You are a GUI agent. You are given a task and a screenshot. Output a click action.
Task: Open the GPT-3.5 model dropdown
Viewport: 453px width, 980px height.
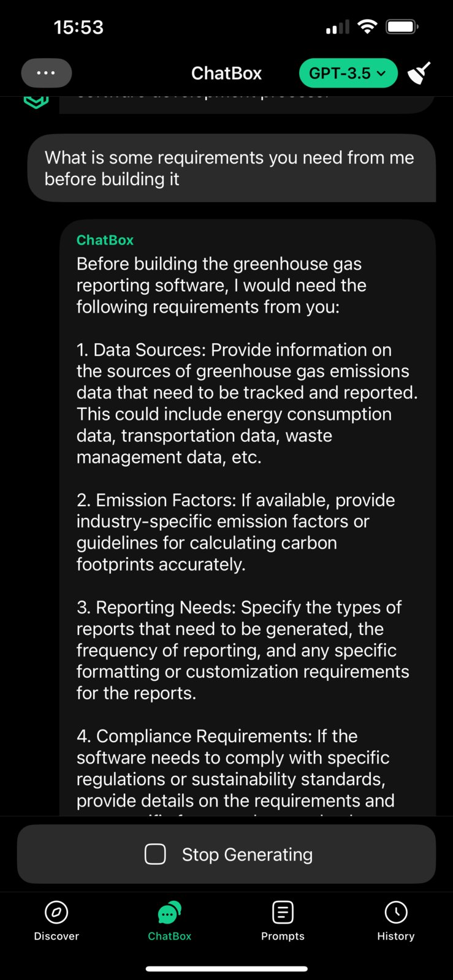click(348, 73)
